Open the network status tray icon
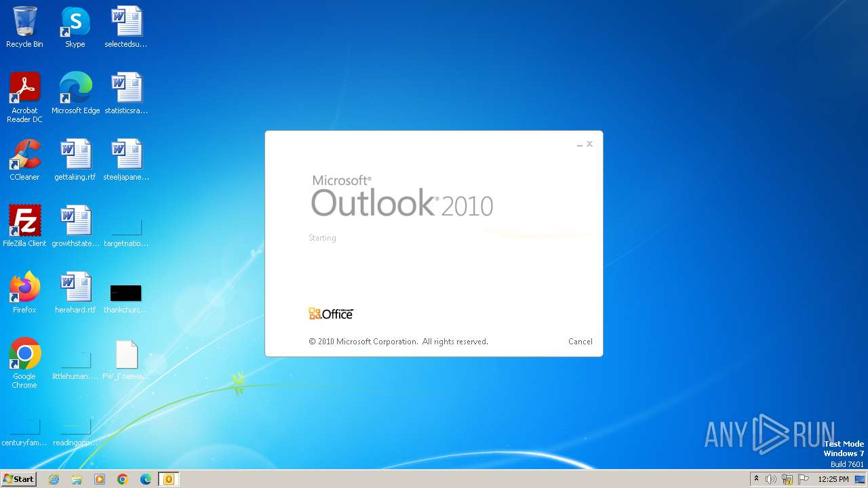This screenshot has width=868, height=488. 787,479
